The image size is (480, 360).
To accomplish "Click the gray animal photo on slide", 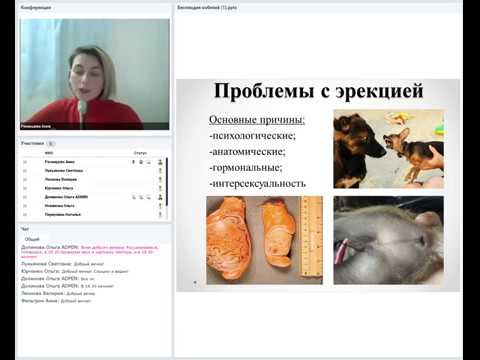I will (x=389, y=240).
